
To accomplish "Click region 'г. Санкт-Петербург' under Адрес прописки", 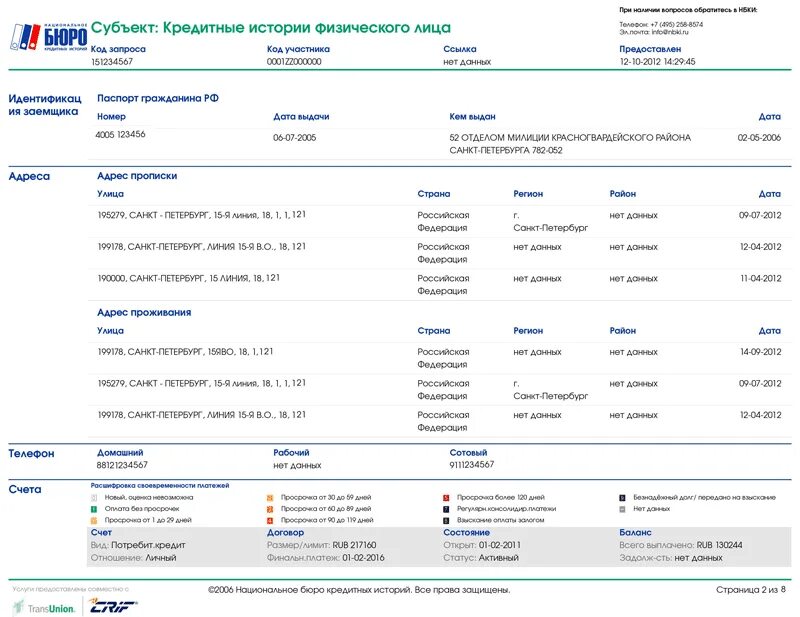I will [551, 221].
